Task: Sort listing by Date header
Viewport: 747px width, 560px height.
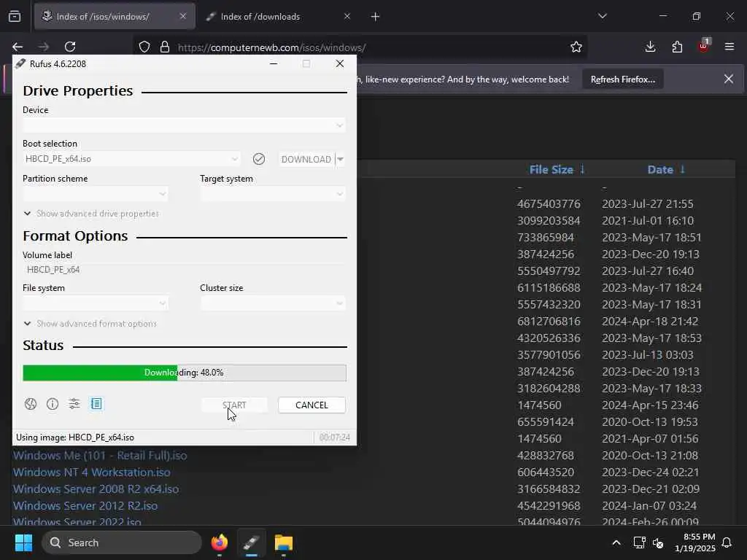Action: [x=666, y=169]
